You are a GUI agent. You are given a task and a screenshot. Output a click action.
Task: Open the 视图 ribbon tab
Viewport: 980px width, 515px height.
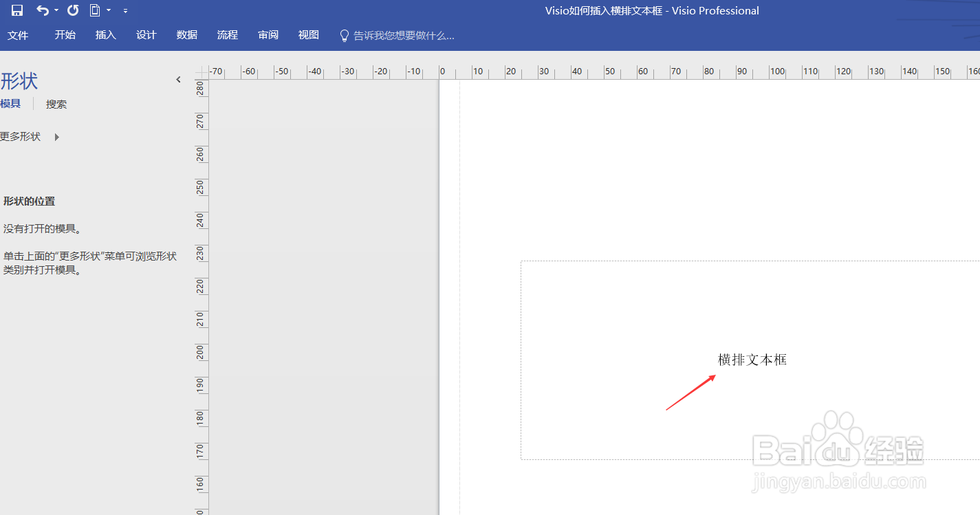click(309, 35)
